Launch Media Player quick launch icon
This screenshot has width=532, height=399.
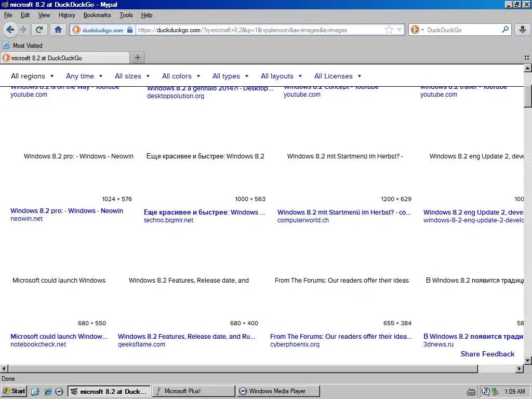point(59,391)
